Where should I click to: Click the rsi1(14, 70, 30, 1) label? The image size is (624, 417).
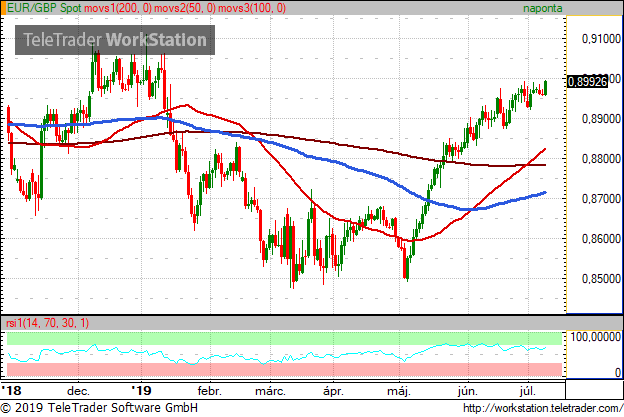pos(48,323)
